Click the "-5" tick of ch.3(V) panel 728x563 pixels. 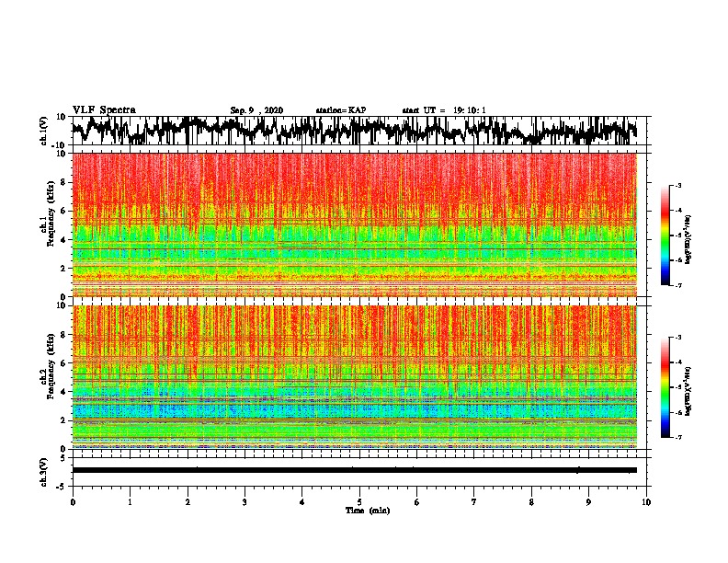62,487
